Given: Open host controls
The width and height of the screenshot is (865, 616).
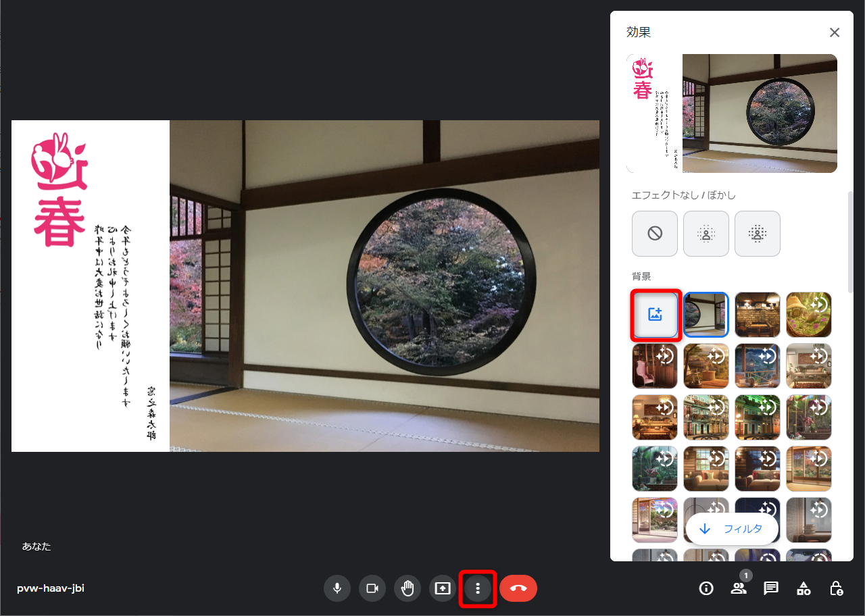Looking at the screenshot, I should (x=836, y=588).
